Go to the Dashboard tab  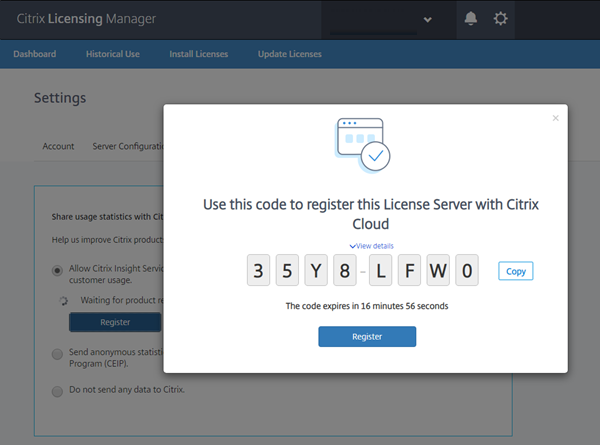(35, 54)
